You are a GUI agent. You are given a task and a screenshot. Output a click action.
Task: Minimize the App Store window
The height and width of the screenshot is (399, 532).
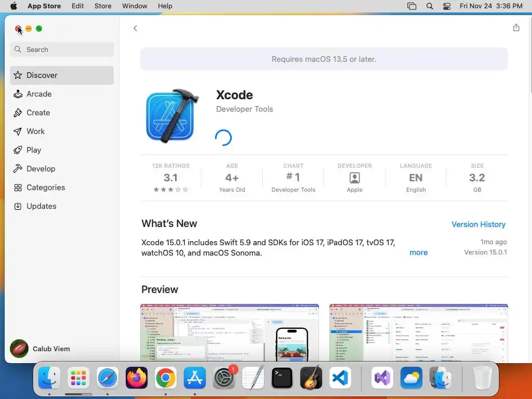point(29,29)
